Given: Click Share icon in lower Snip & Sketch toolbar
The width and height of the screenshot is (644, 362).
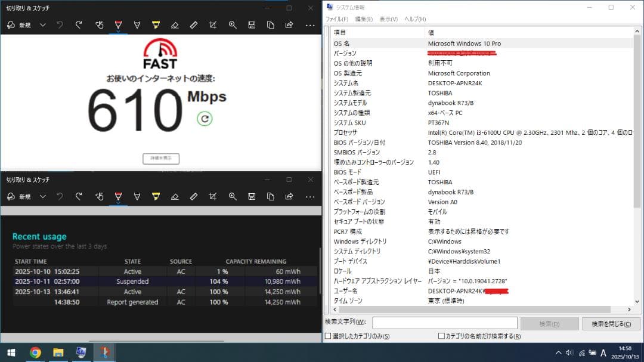Looking at the screenshot, I should pyautogui.click(x=289, y=197).
